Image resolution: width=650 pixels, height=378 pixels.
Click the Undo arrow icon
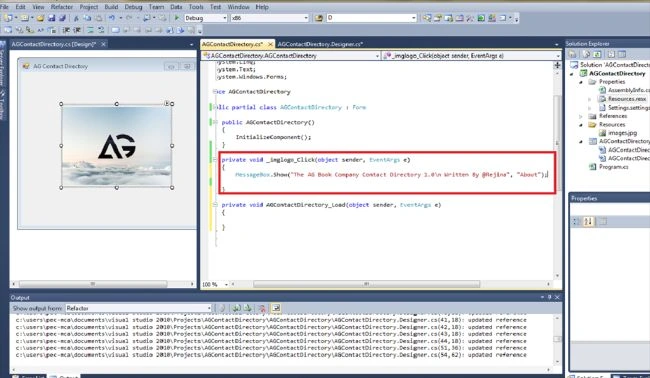click(112, 18)
